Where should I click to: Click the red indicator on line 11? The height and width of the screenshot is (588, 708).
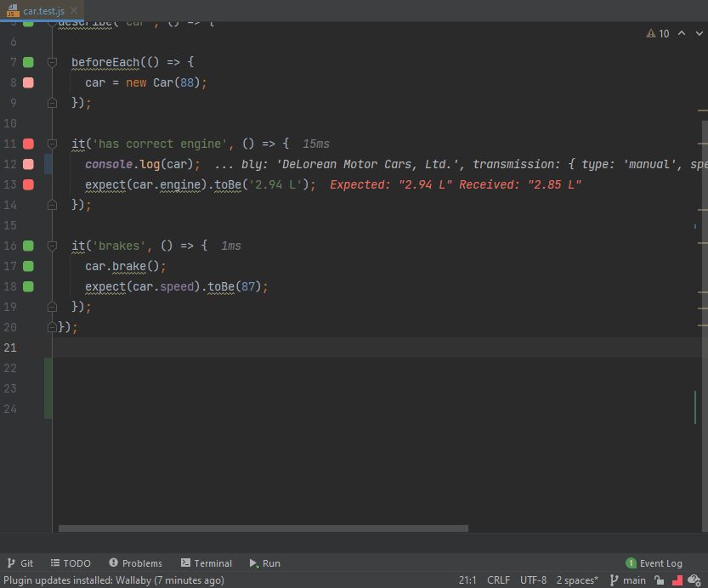point(28,144)
